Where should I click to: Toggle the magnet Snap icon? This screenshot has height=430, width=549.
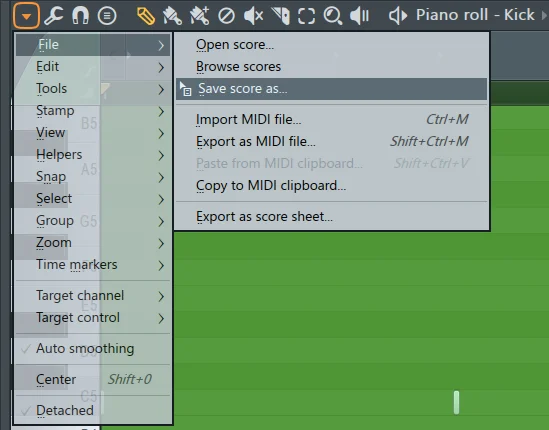pos(80,16)
